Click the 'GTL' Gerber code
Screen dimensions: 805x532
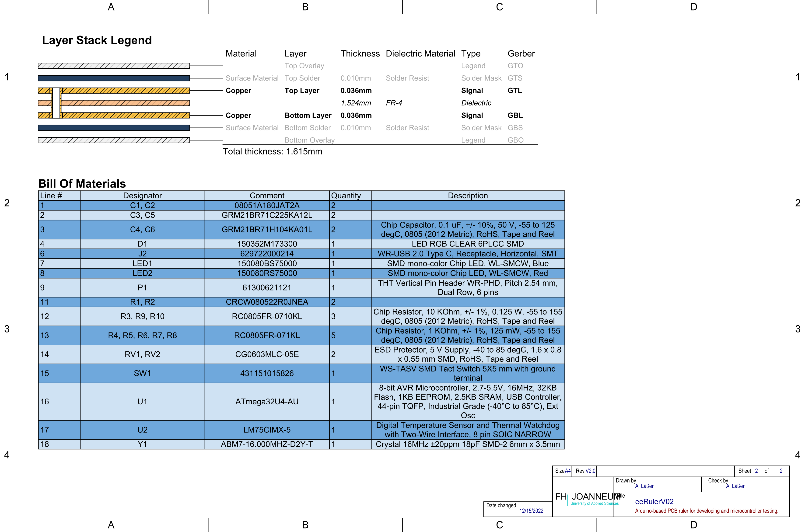(x=514, y=91)
